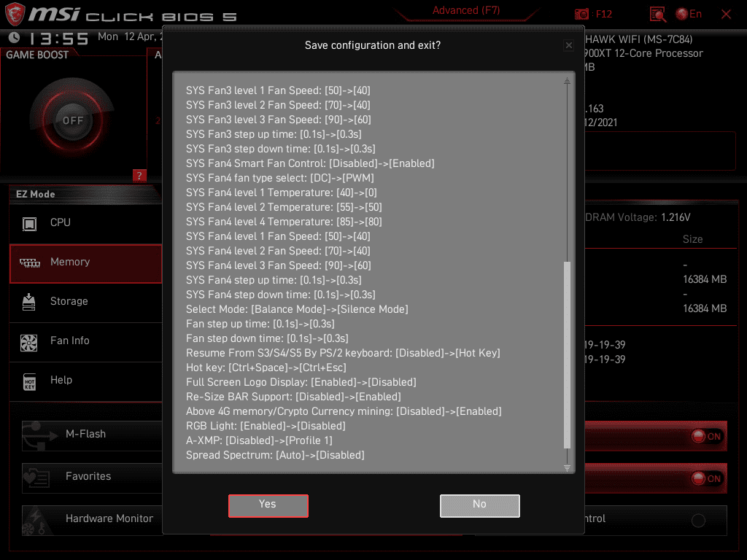The image size is (747, 560).
Task: Click the Hardware Monitor icon
Action: pyautogui.click(x=36, y=522)
